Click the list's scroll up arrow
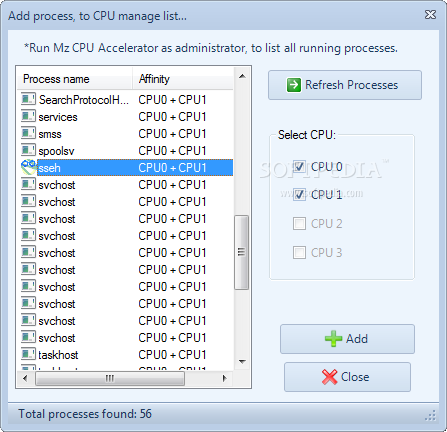The width and height of the screenshot is (447, 432). [x=242, y=76]
